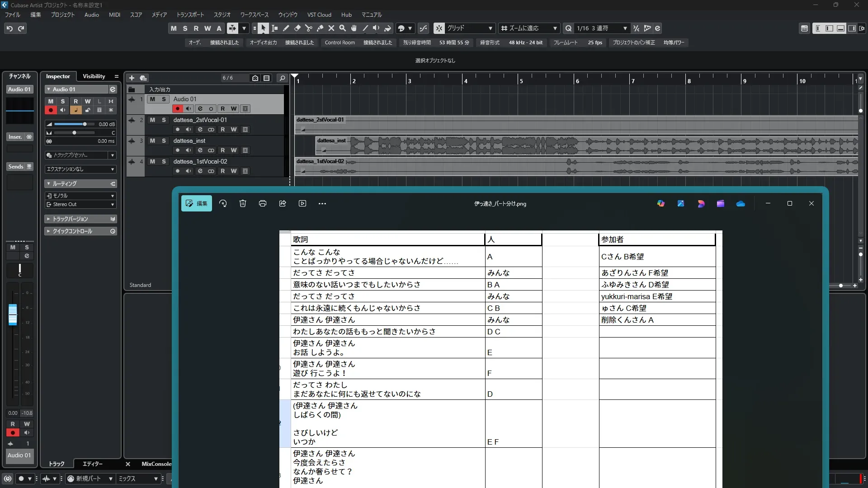Select the Scissors split tool

(309, 28)
